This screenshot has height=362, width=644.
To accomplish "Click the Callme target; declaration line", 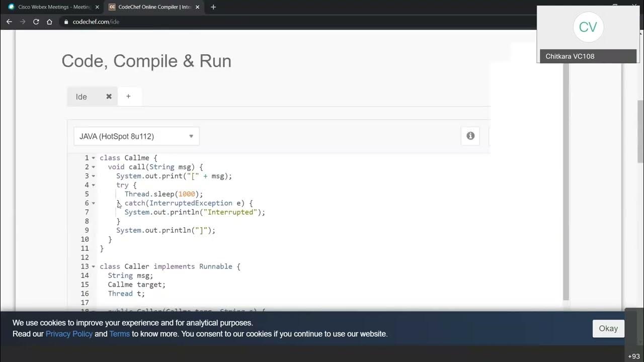I will click(x=137, y=285).
